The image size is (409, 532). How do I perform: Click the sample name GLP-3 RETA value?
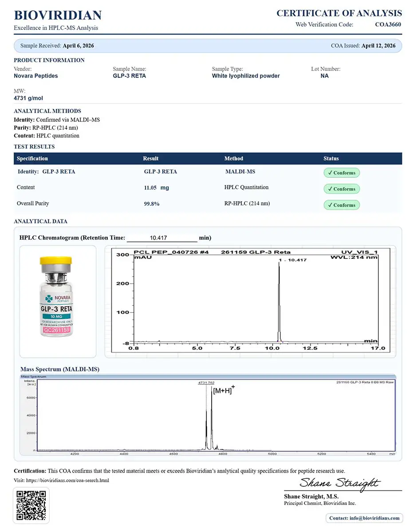tap(130, 76)
